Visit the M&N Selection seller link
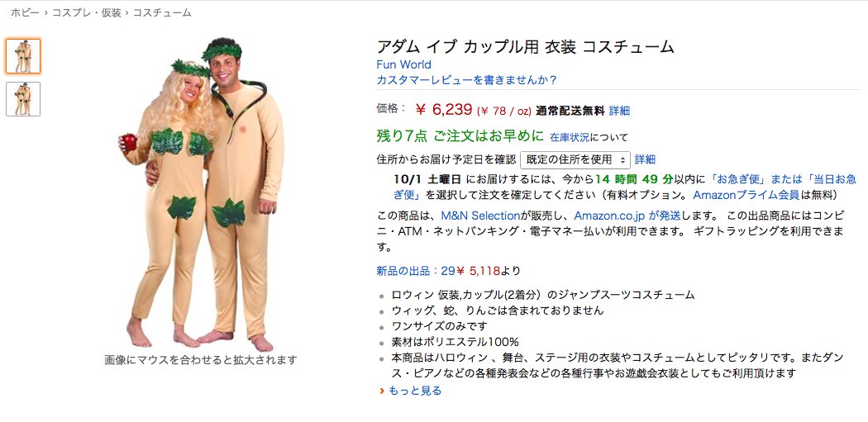Viewport: 868px width, 422px height. coord(480,216)
